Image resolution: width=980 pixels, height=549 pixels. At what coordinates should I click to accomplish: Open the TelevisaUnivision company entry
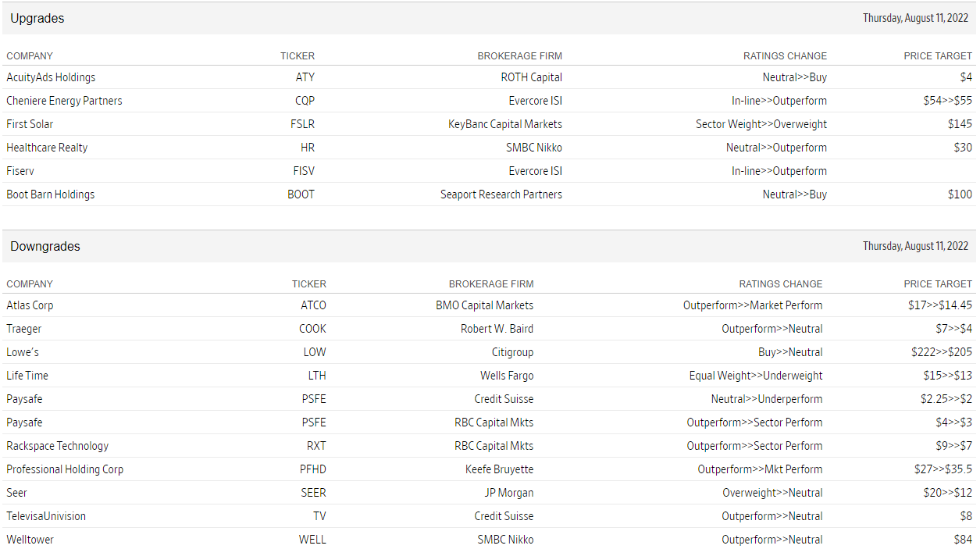(x=46, y=516)
